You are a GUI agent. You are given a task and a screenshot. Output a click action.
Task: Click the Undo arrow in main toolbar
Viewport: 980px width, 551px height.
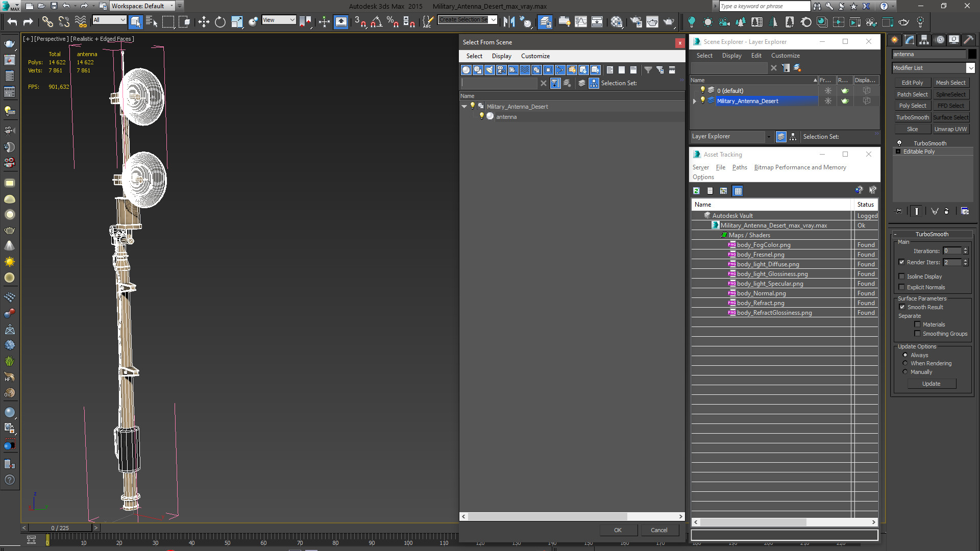(12, 21)
